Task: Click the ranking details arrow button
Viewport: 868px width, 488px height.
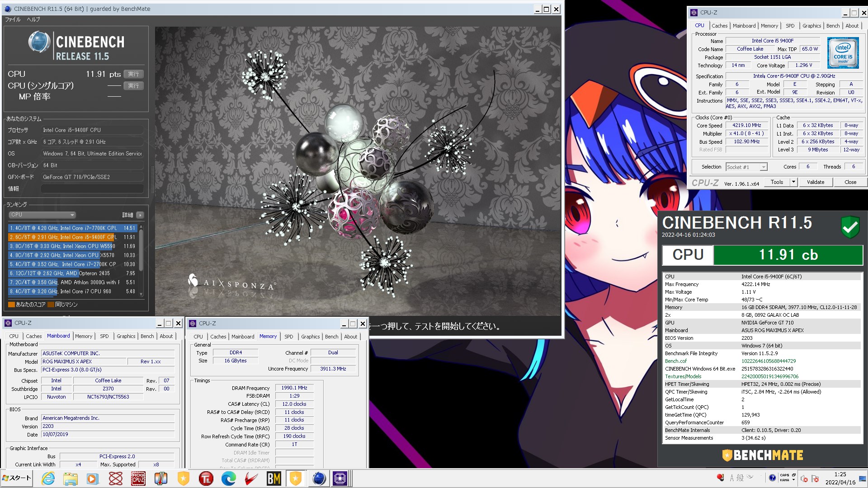Action: point(140,215)
